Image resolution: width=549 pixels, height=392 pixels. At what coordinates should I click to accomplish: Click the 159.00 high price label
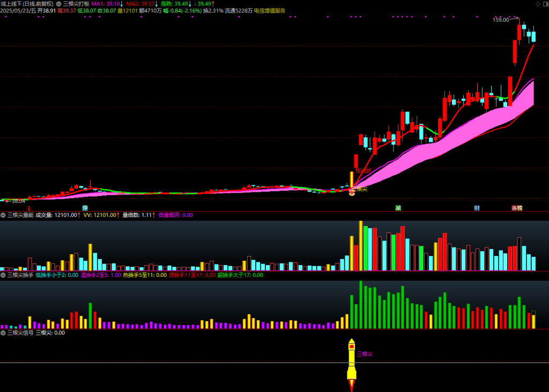[501, 20]
